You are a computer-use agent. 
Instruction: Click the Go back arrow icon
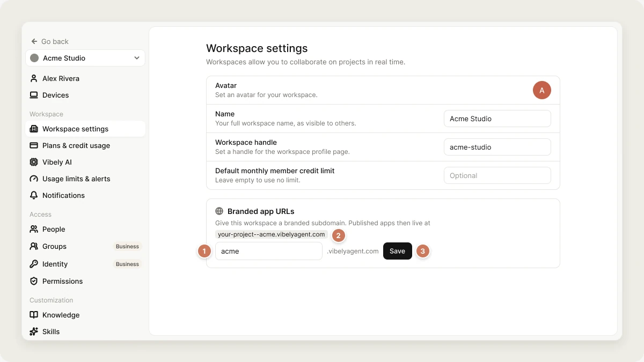tap(34, 41)
